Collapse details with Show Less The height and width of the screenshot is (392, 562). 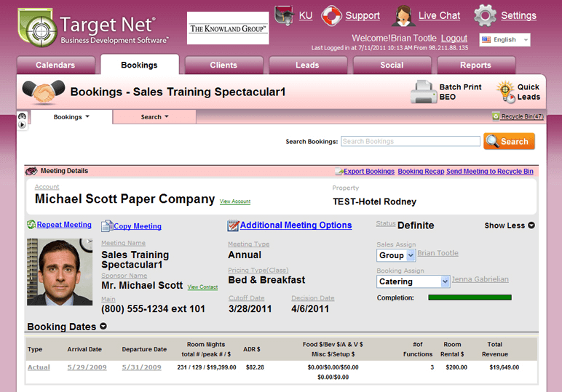[x=510, y=225]
